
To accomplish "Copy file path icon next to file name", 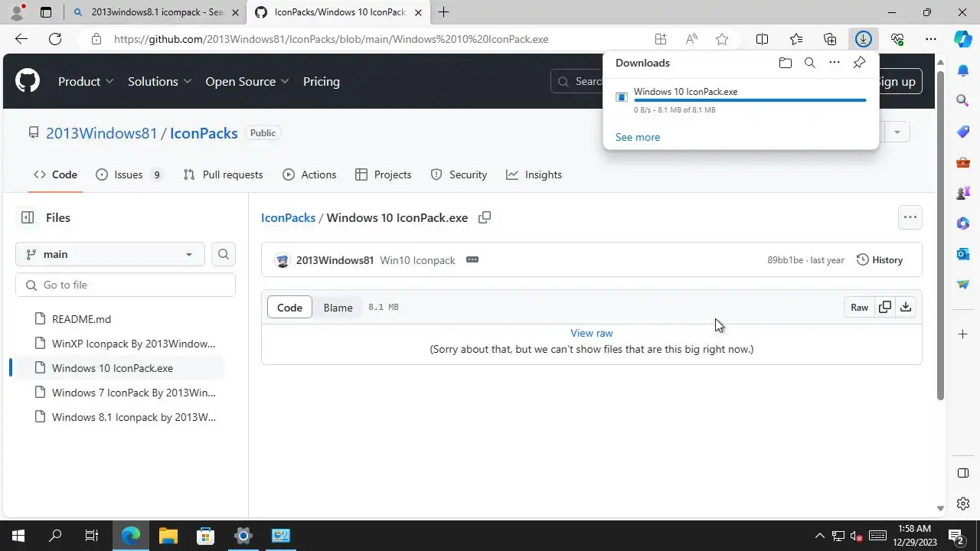I will pos(485,217).
